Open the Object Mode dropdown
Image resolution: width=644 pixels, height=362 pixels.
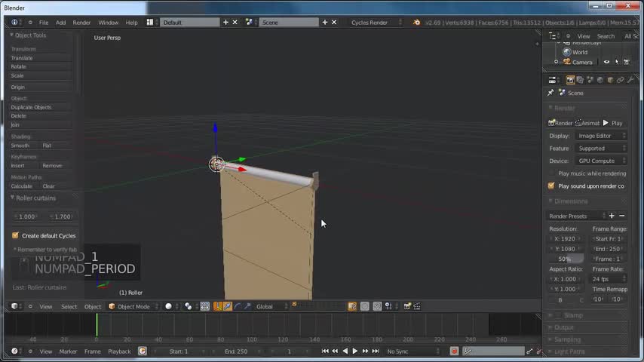pos(133,306)
